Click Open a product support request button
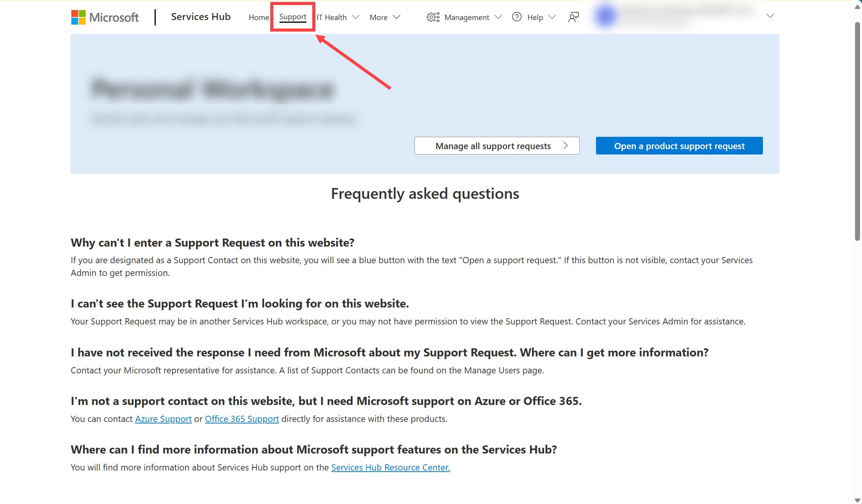This screenshot has width=862, height=504. point(679,145)
